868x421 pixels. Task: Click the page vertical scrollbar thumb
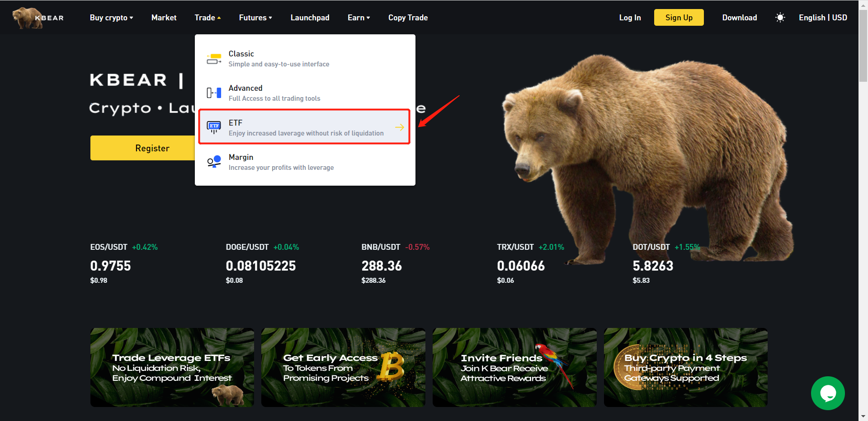click(863, 45)
